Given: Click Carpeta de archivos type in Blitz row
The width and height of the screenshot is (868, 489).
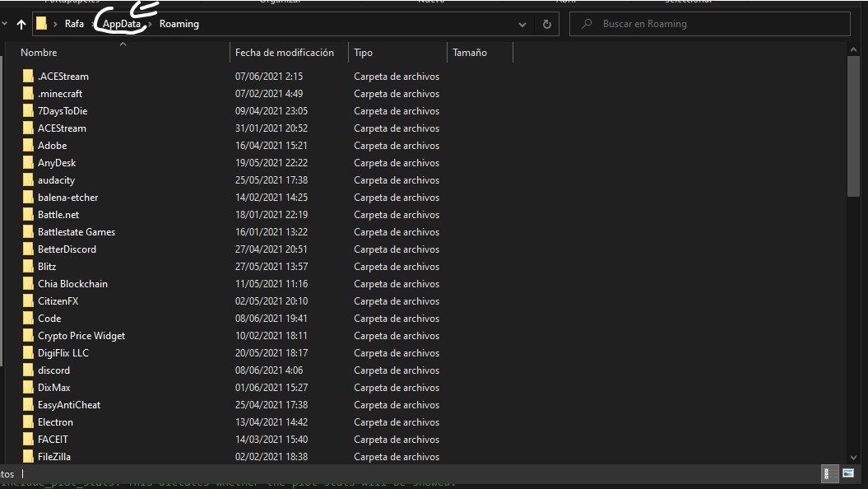Looking at the screenshot, I should tap(397, 267).
